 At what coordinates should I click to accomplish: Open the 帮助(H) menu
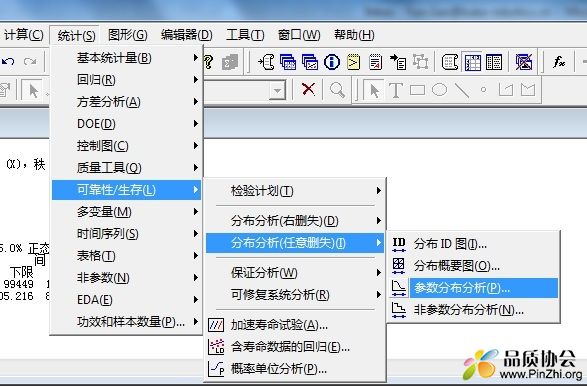pyautogui.click(x=354, y=35)
